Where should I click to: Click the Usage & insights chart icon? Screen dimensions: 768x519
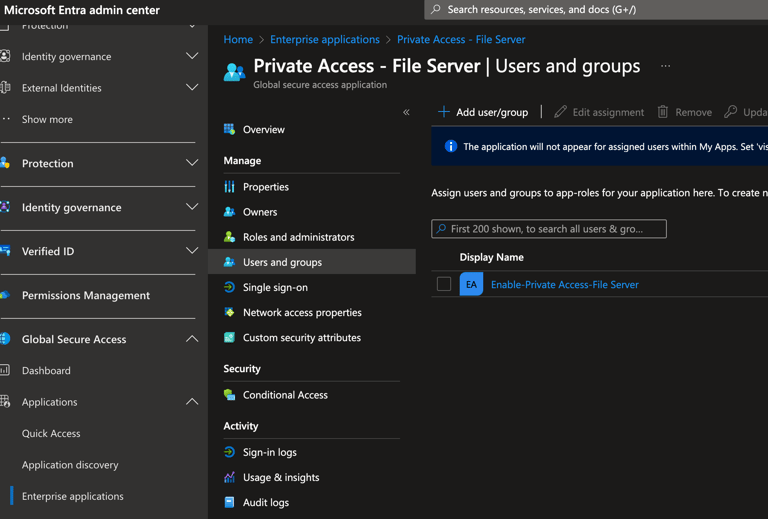229,477
